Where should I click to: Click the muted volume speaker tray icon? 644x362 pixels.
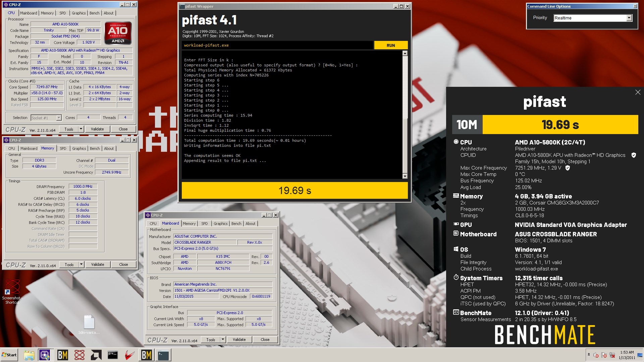pyautogui.click(x=596, y=355)
